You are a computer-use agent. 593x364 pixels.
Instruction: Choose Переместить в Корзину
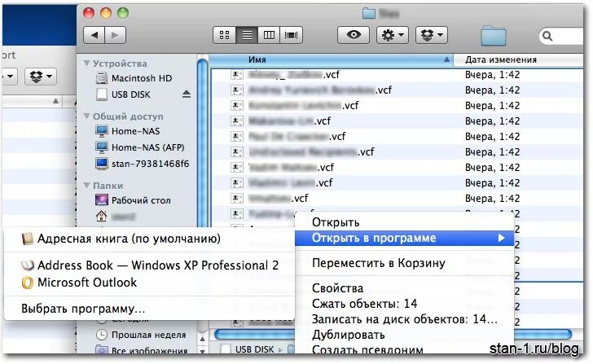(x=404, y=263)
